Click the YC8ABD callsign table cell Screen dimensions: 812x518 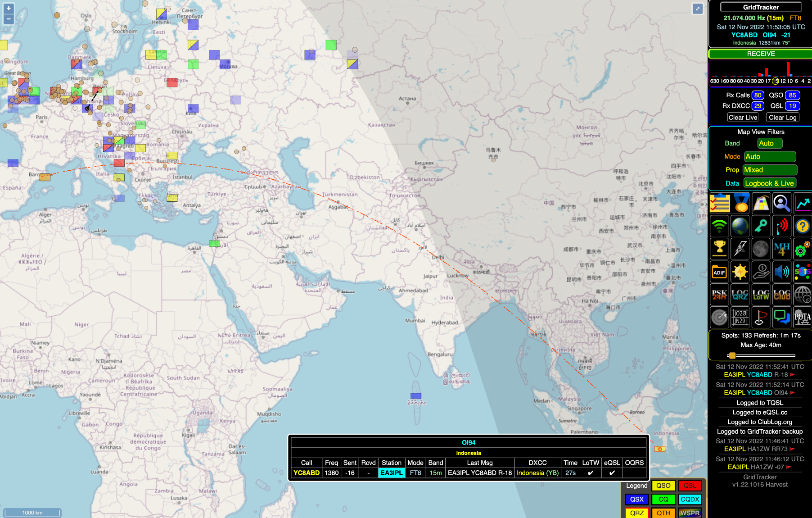(307, 473)
